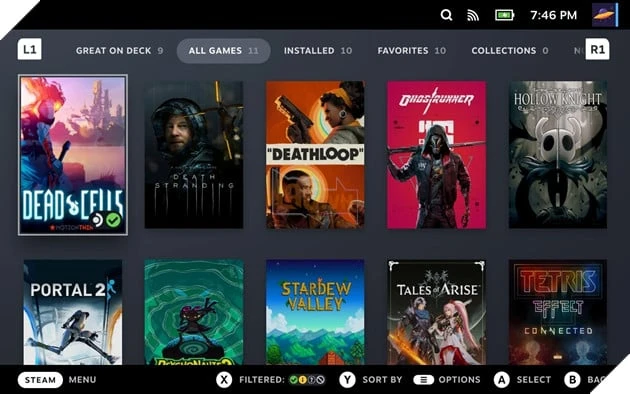Open the FILTERED label in footer
Image resolution: width=630 pixels, height=394 pixels.
[x=262, y=380]
